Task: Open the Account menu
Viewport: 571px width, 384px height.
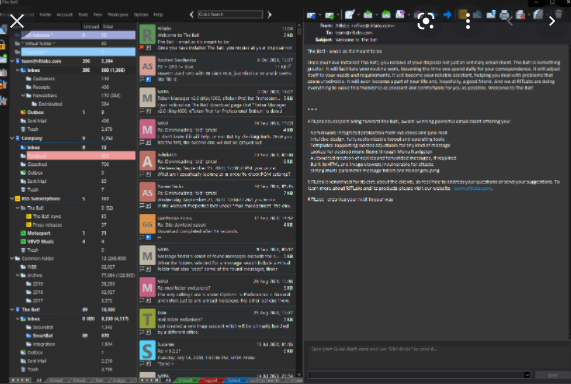Action: click(x=64, y=15)
